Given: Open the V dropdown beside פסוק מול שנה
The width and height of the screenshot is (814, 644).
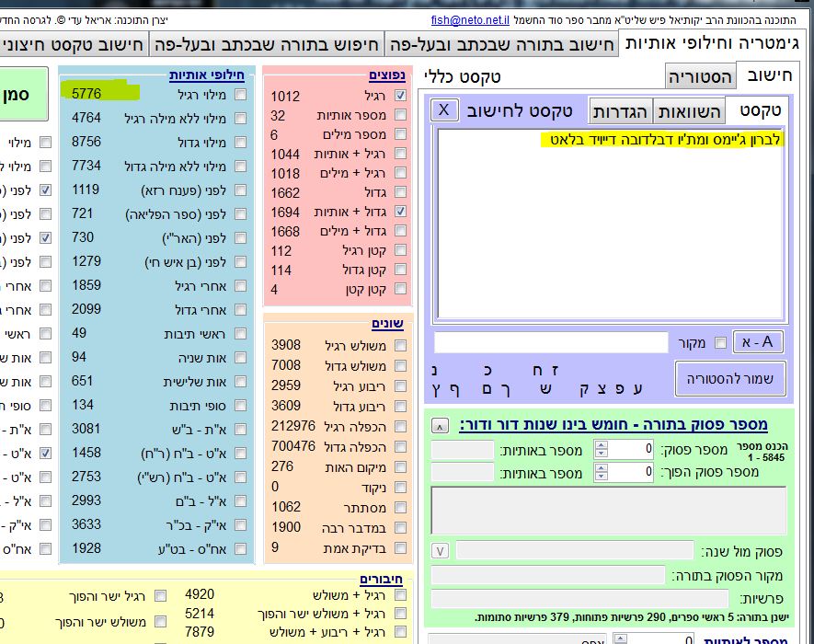Looking at the screenshot, I should click(x=440, y=550).
